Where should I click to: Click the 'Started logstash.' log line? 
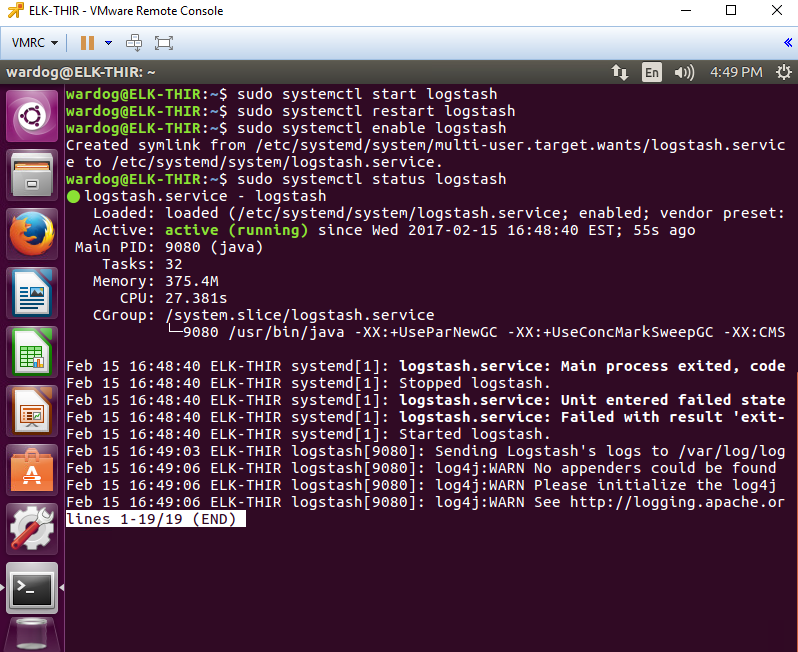point(309,434)
